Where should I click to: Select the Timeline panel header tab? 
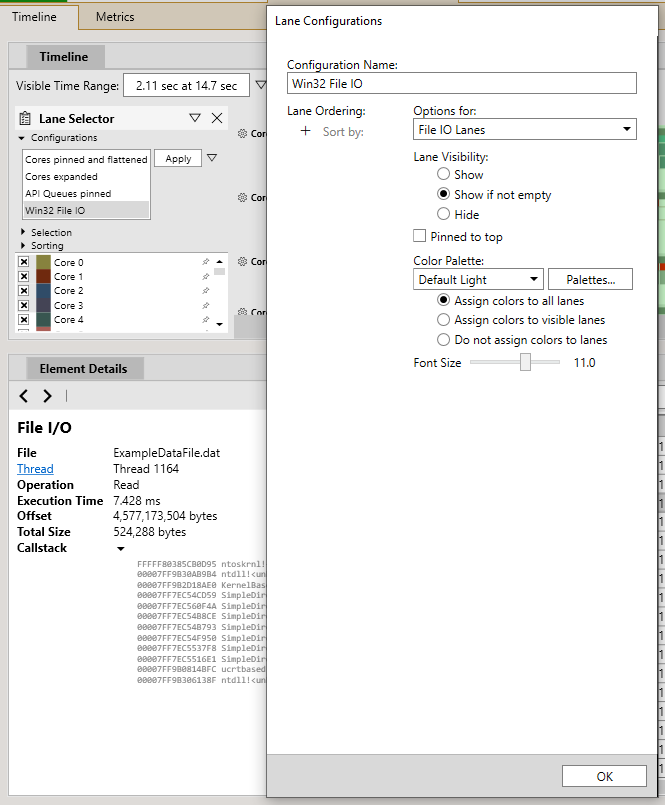pos(64,56)
